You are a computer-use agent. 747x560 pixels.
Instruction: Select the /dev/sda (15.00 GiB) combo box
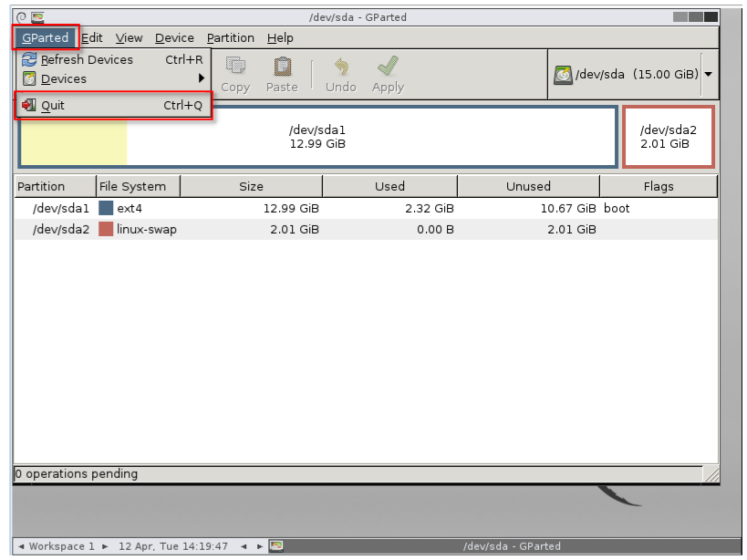coord(633,74)
